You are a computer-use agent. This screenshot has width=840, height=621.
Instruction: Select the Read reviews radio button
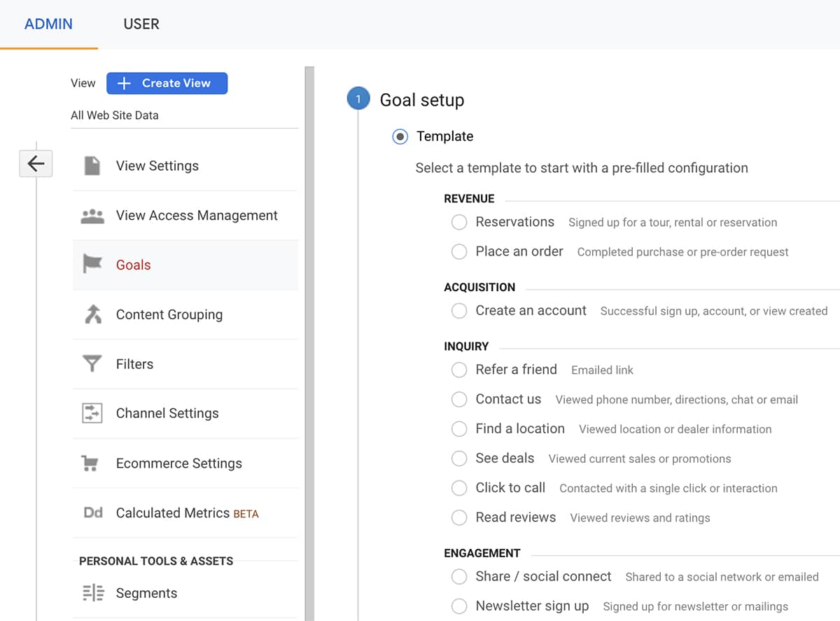click(x=459, y=518)
